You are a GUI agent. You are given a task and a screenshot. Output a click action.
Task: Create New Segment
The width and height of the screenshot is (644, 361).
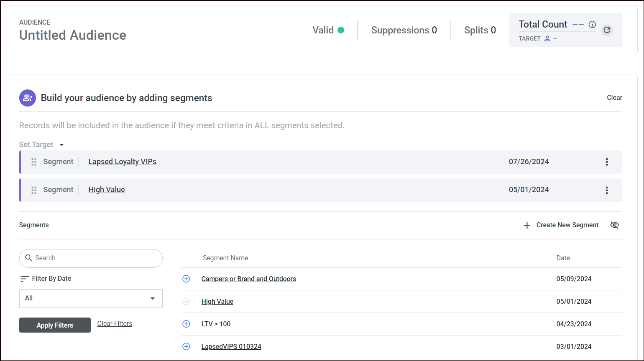561,225
